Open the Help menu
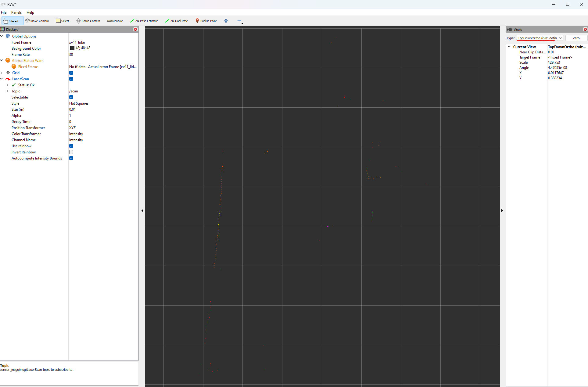This screenshot has height=387, width=588. click(x=30, y=13)
